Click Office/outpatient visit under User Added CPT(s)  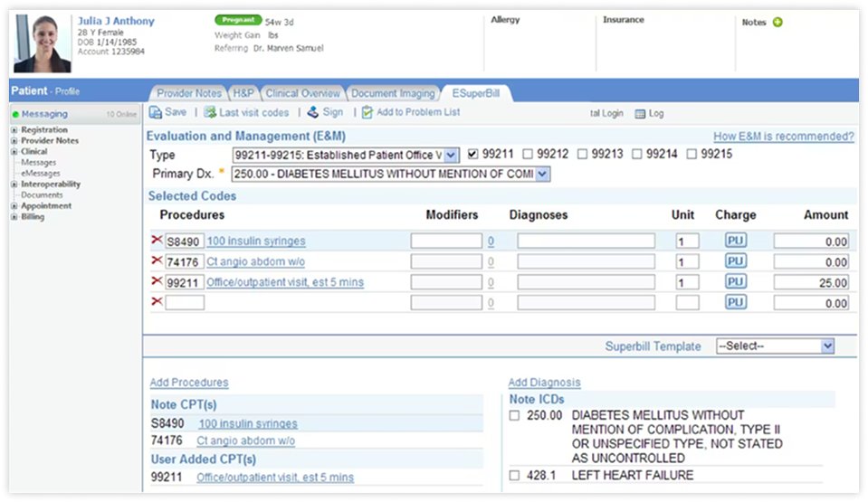point(275,477)
